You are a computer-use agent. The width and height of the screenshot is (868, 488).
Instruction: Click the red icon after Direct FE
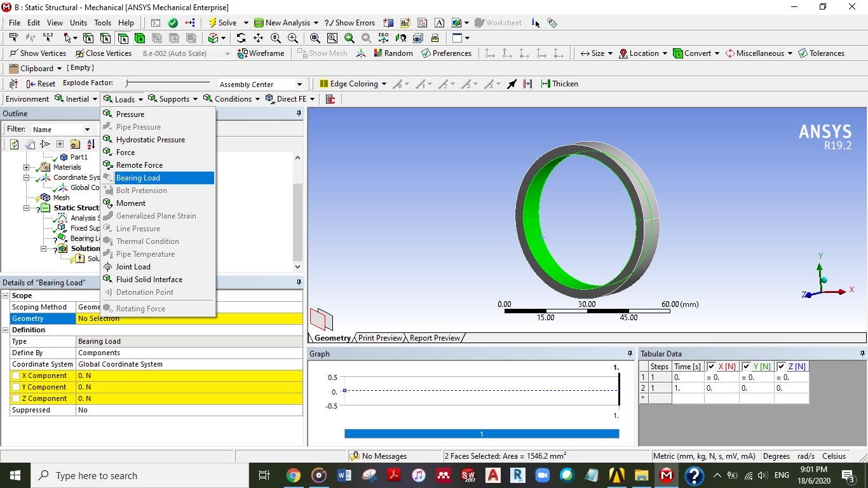coord(330,99)
